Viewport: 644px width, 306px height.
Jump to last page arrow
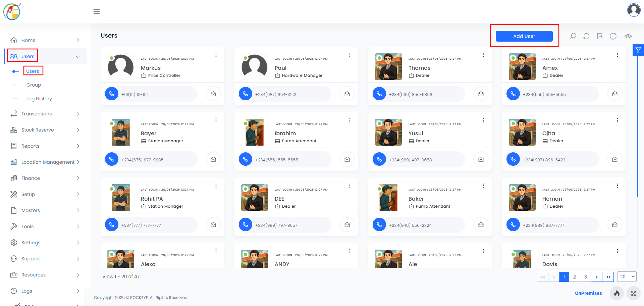(x=608, y=277)
